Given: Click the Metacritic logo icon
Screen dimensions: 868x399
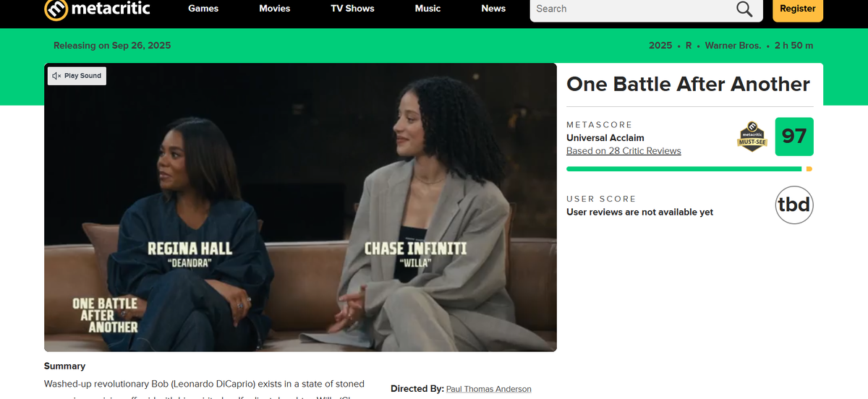Looking at the screenshot, I should [56, 9].
